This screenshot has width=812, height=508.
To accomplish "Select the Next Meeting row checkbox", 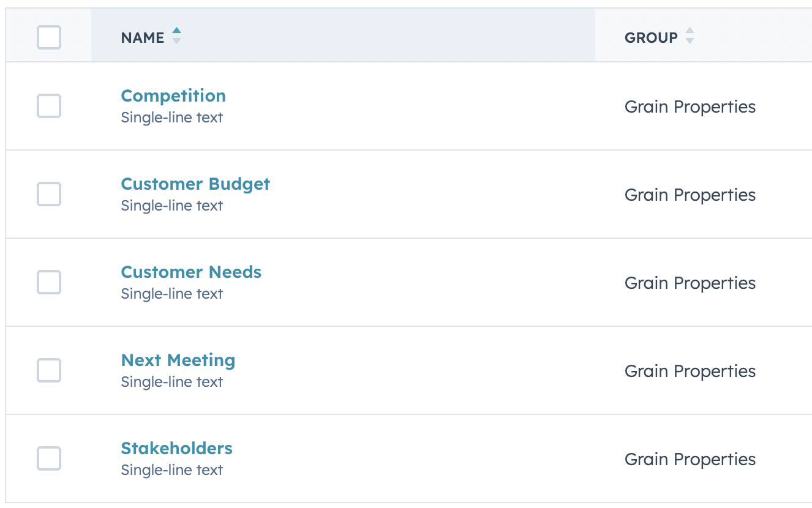I will point(49,370).
